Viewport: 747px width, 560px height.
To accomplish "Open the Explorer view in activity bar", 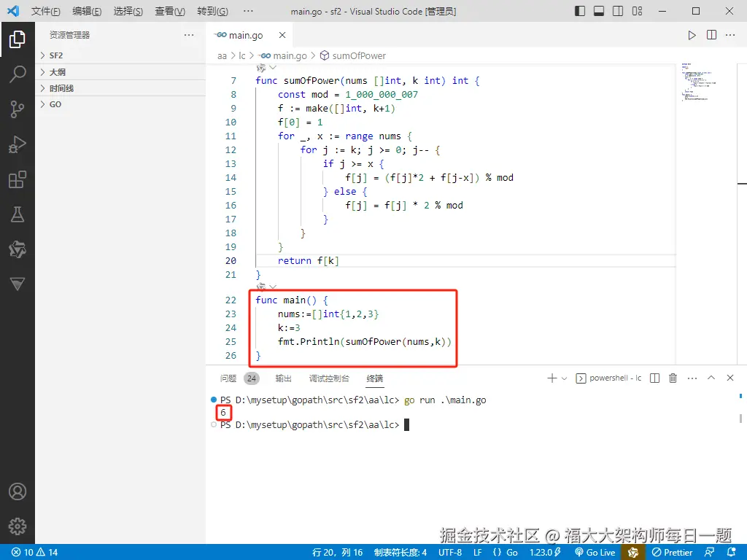I will tap(18, 39).
